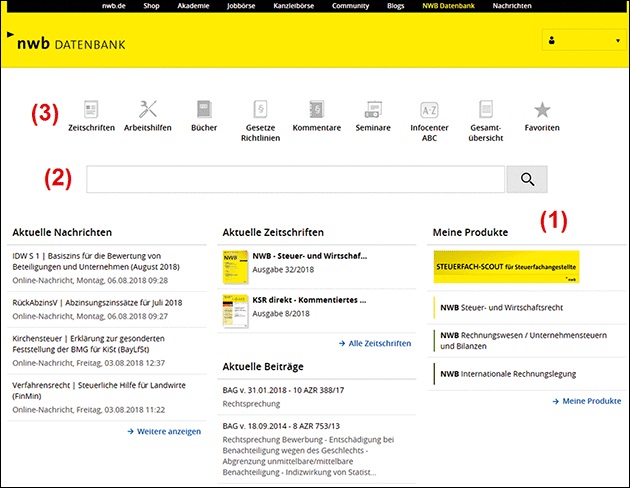
Task: Open the Infocenter ABC icon
Action: point(429,111)
